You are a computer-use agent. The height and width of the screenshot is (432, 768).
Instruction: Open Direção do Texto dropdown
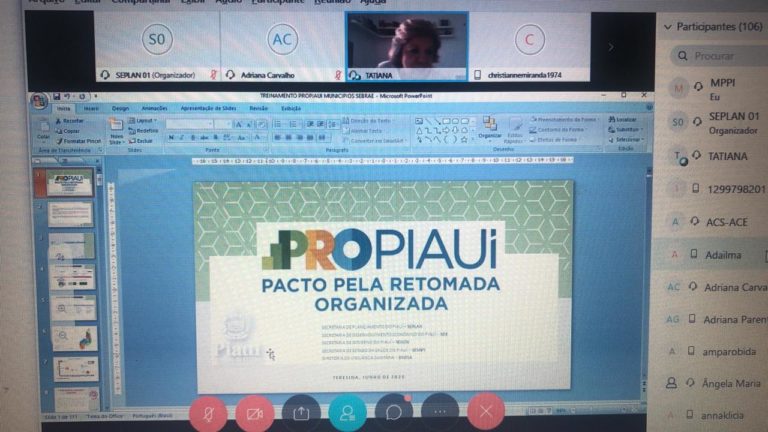(x=368, y=120)
